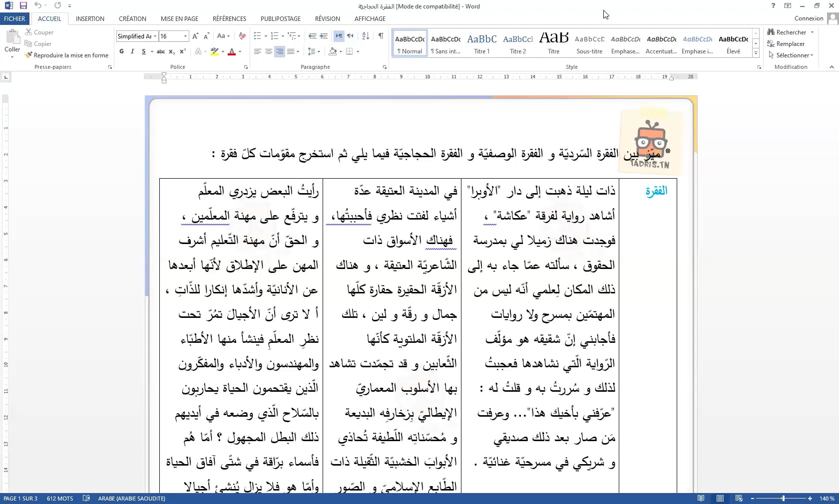Screen dimensions: 839x504
Task: Apply yellow text highlight color
Action: [215, 51]
